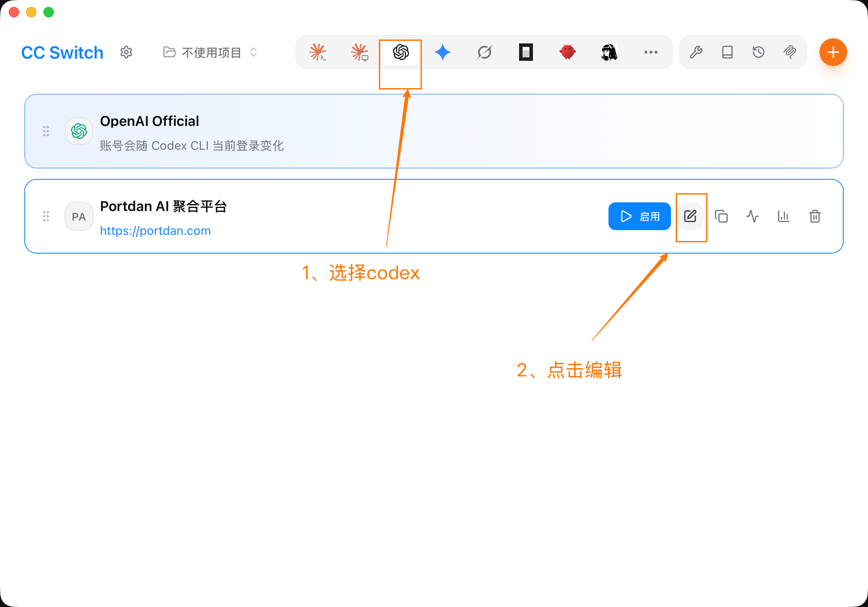Delete the Portdan AI provider
Screen dimensions: 868x607
coord(815,216)
